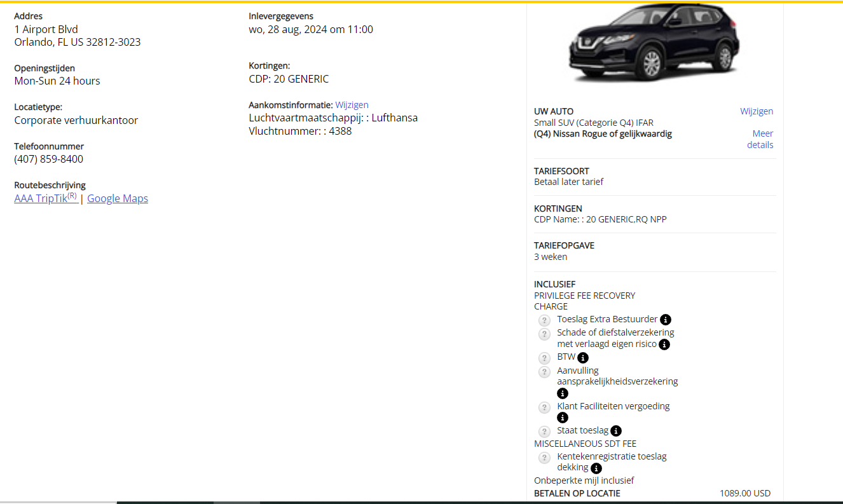This screenshot has width=843, height=504.
Task: Click info icon beside Toeslag Extra Bestuurder
Action: click(x=666, y=320)
